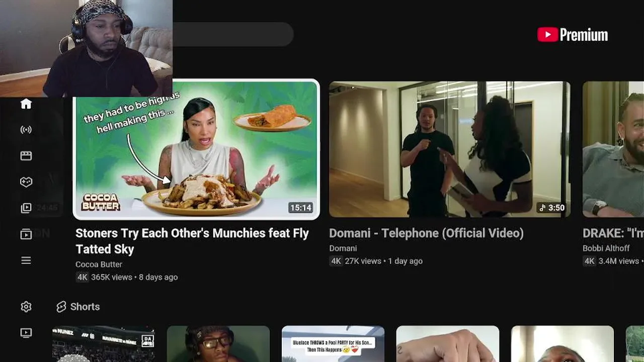
Task: Click the Shorts logo icon
Action: (61, 307)
